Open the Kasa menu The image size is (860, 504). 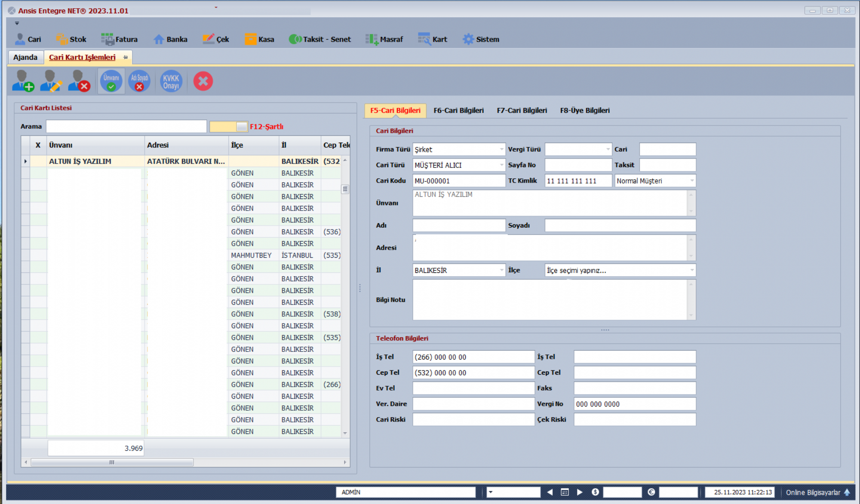(259, 39)
